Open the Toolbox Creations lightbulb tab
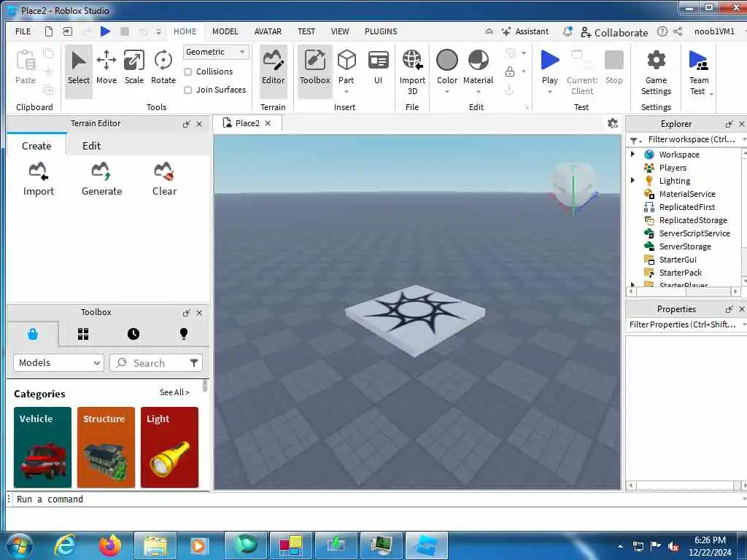 [x=184, y=334]
